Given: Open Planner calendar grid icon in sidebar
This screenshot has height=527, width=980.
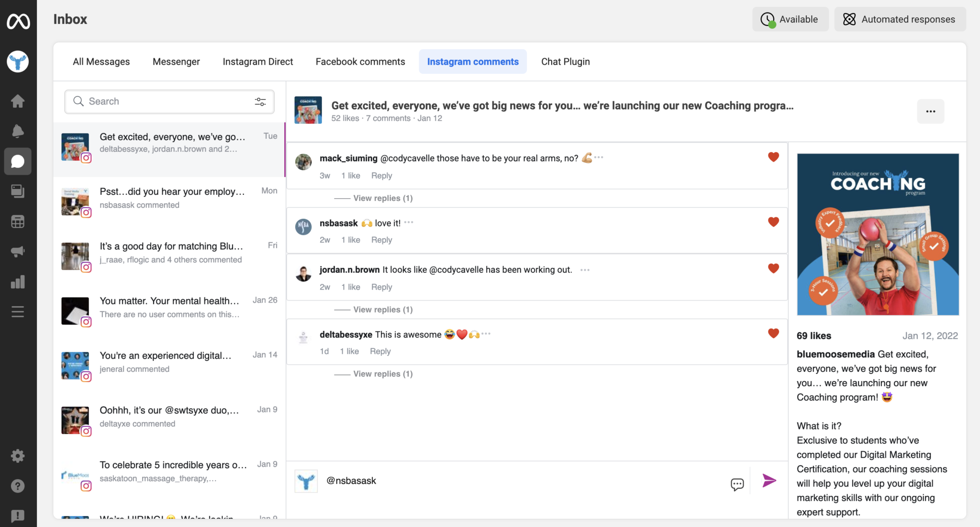Looking at the screenshot, I should coord(18,222).
